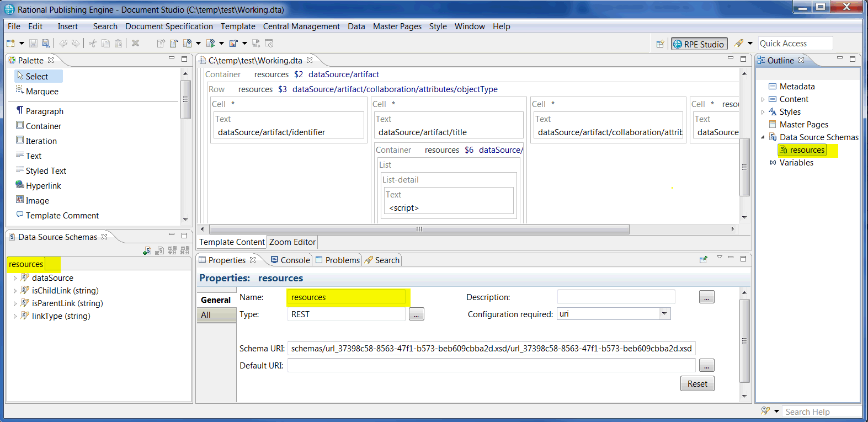Click the Default URI input field
Image resolution: width=868 pixels, height=422 pixels.
pyautogui.click(x=491, y=365)
